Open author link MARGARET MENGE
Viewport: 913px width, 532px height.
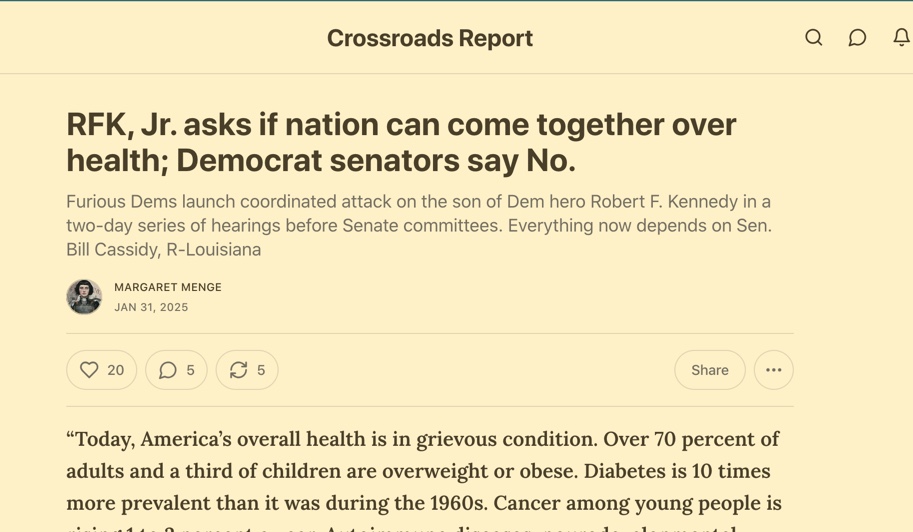pos(168,287)
